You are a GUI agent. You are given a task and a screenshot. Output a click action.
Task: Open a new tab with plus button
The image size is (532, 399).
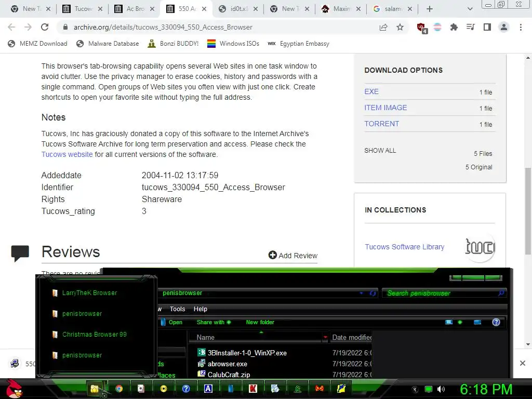coord(430,9)
